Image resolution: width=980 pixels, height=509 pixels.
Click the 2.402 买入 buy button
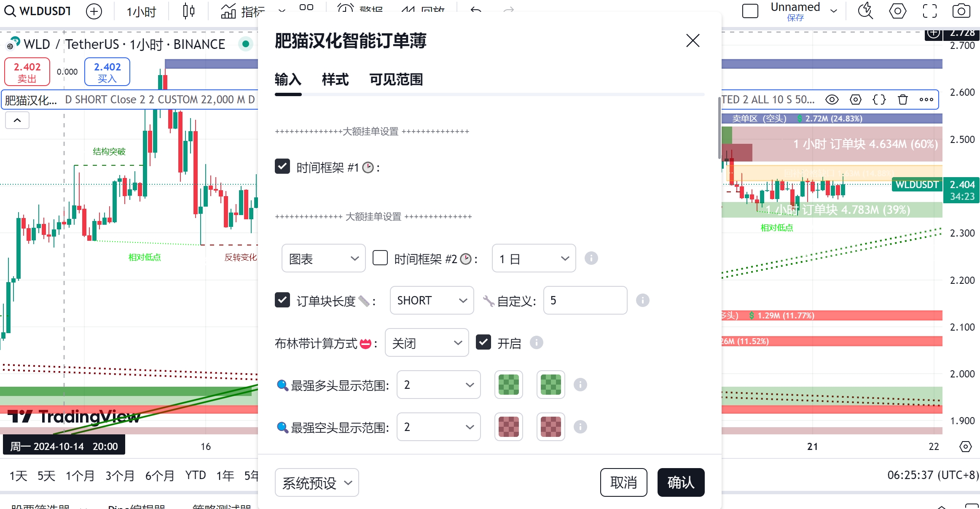point(107,72)
